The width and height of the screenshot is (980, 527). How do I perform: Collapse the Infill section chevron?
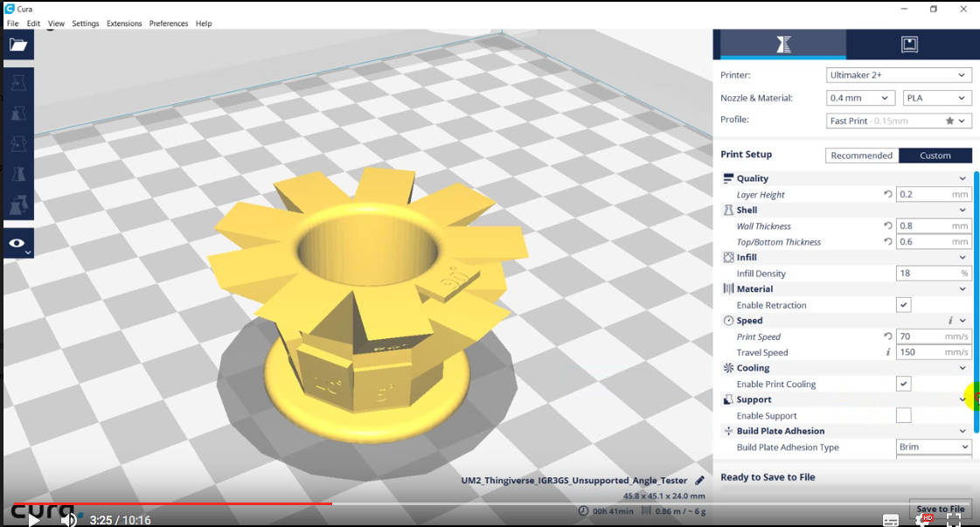coord(963,257)
